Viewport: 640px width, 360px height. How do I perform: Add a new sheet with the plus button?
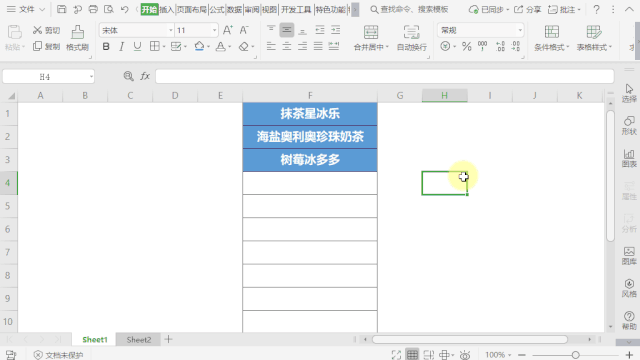pos(169,339)
